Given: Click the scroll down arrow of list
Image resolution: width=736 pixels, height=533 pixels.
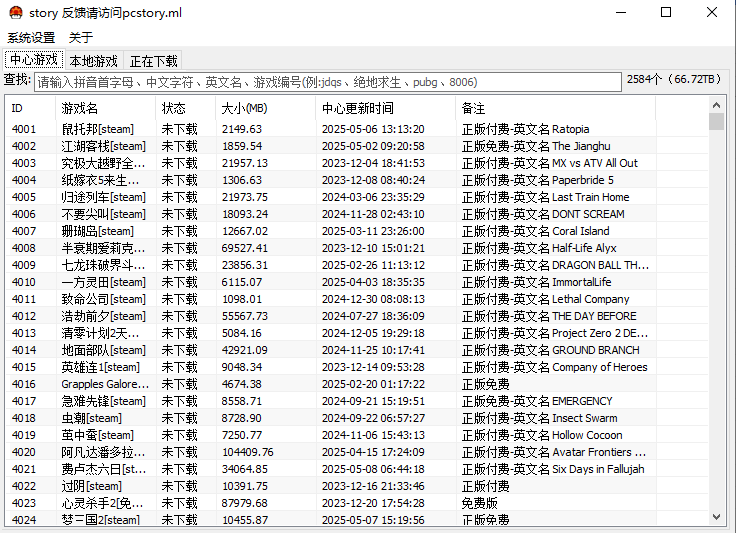Looking at the screenshot, I should (716, 516).
